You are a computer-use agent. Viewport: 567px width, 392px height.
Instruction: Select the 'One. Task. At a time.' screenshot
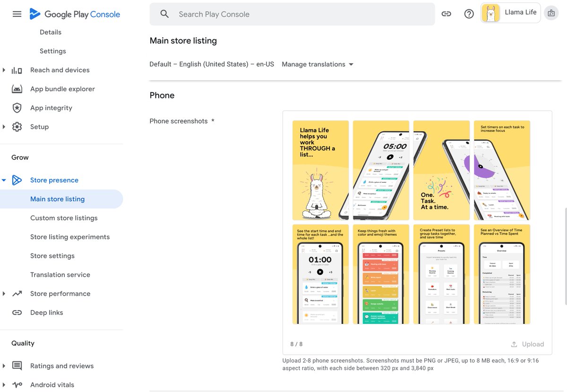pyautogui.click(x=442, y=170)
